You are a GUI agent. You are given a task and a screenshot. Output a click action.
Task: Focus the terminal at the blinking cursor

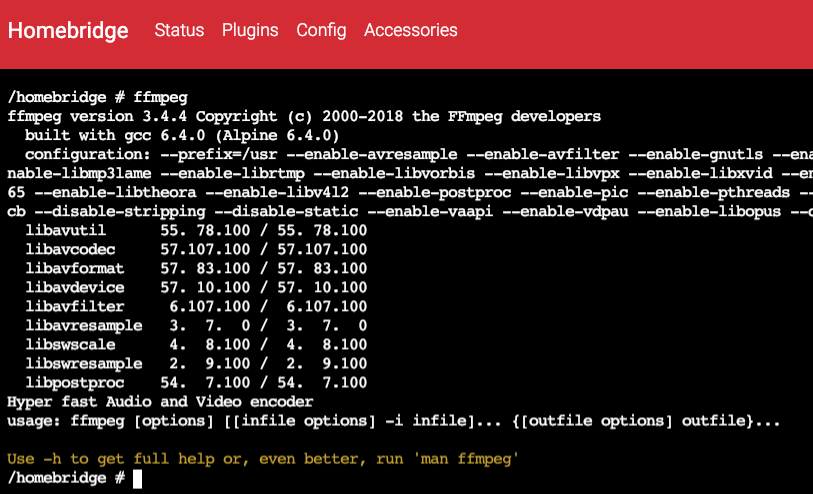(x=137, y=478)
